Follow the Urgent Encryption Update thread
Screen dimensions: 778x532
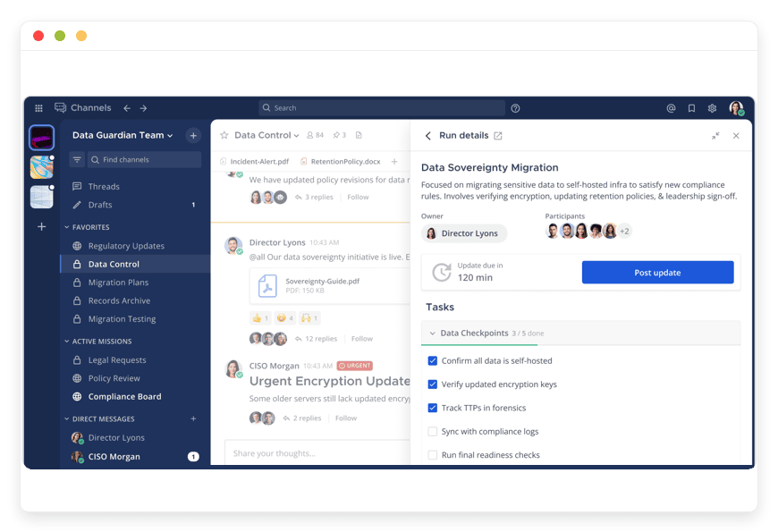pyautogui.click(x=346, y=418)
